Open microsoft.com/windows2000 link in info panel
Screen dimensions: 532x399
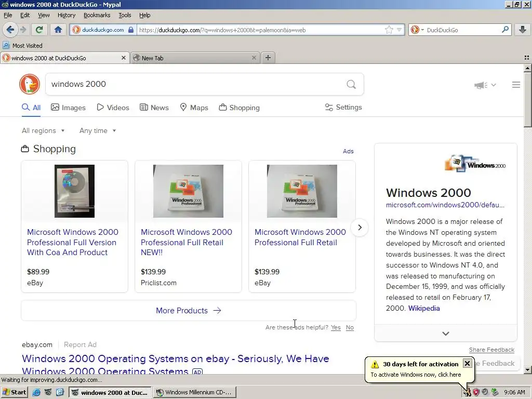pyautogui.click(x=445, y=205)
